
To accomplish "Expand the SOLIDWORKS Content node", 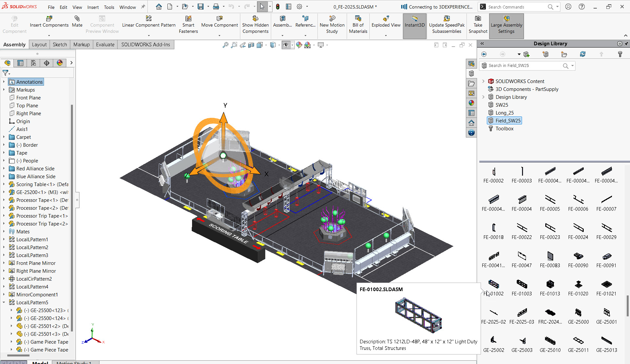I will click(x=483, y=81).
